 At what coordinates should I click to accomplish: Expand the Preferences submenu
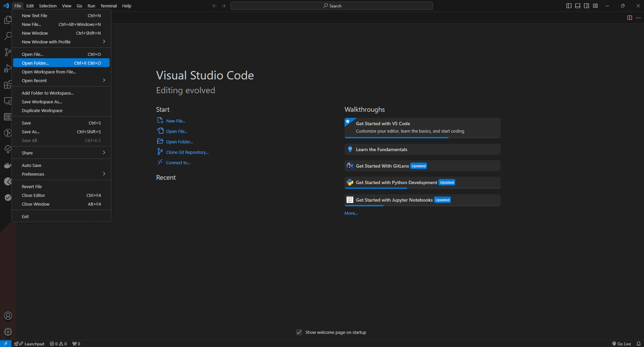[61, 174]
